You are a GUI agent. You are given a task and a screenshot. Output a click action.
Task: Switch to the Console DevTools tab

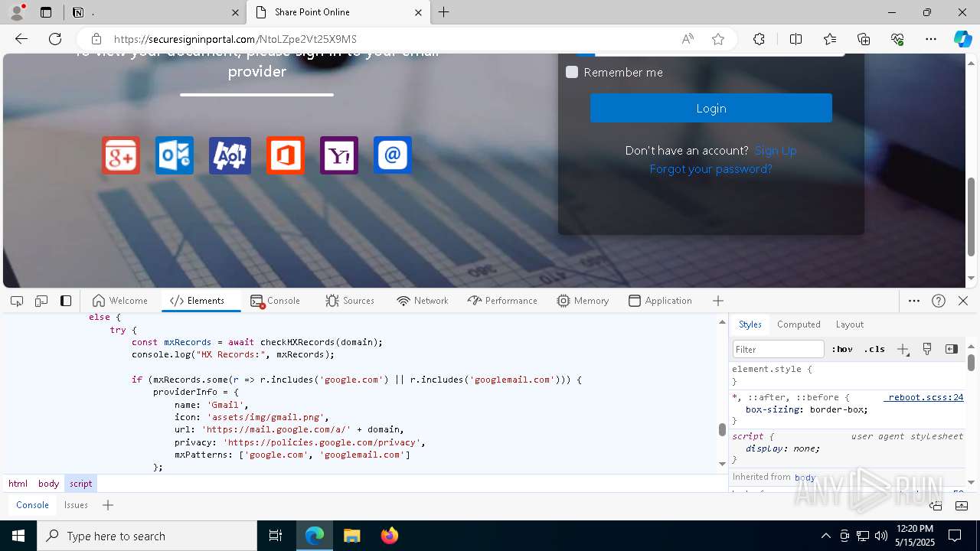[276, 301]
